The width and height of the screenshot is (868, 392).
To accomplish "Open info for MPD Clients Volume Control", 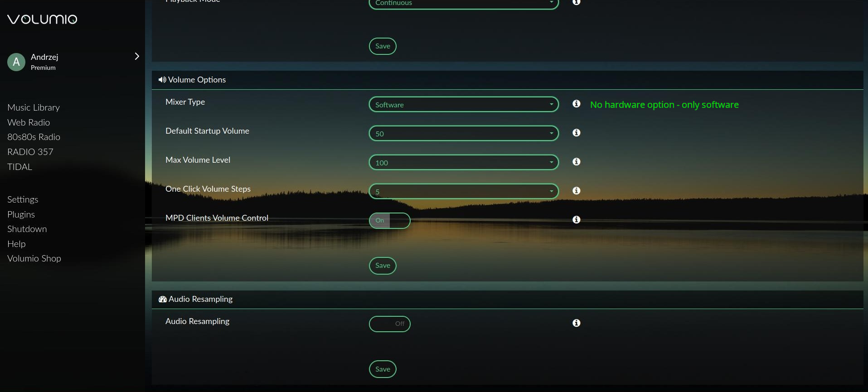I will tap(576, 220).
